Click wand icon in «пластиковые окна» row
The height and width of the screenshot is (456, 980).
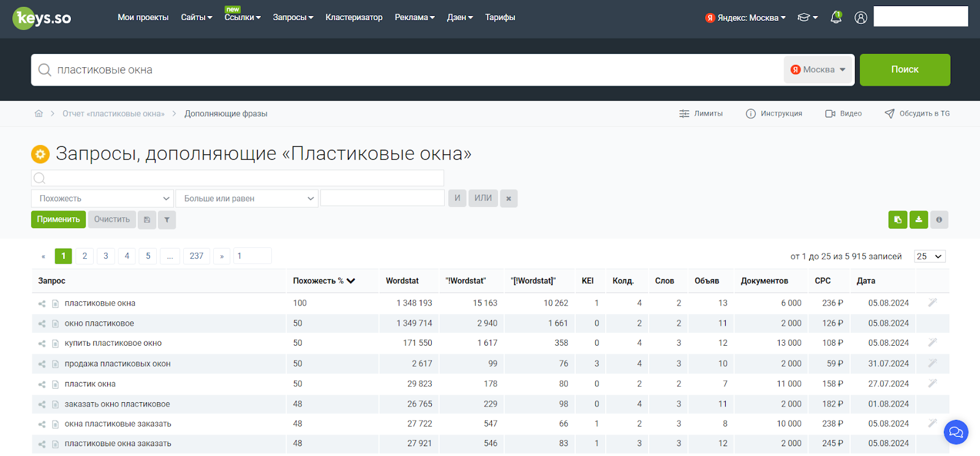tap(932, 302)
